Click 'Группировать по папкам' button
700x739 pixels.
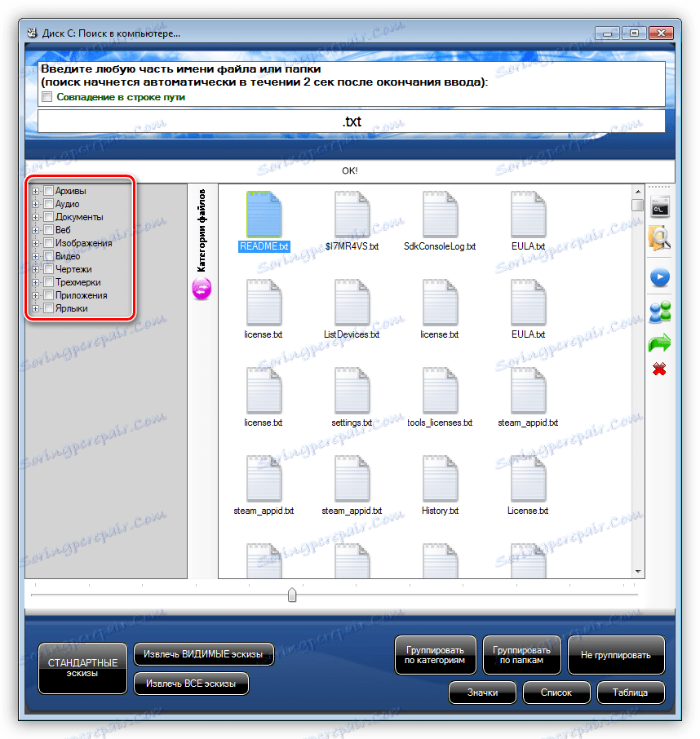pos(522,655)
